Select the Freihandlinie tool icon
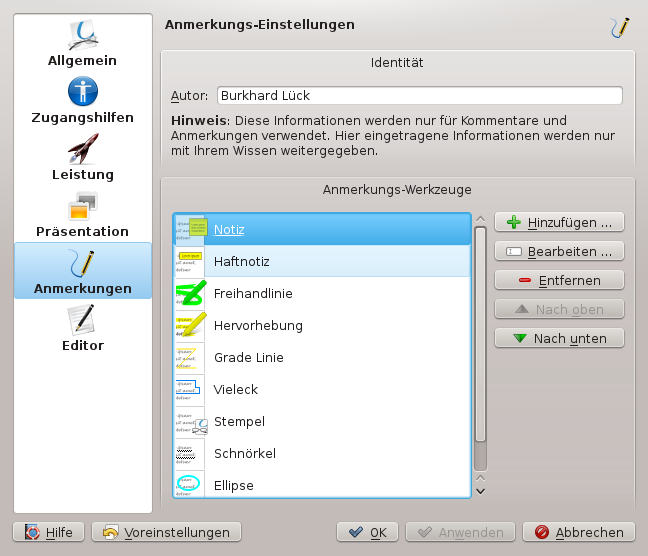The image size is (648, 556). (189, 294)
